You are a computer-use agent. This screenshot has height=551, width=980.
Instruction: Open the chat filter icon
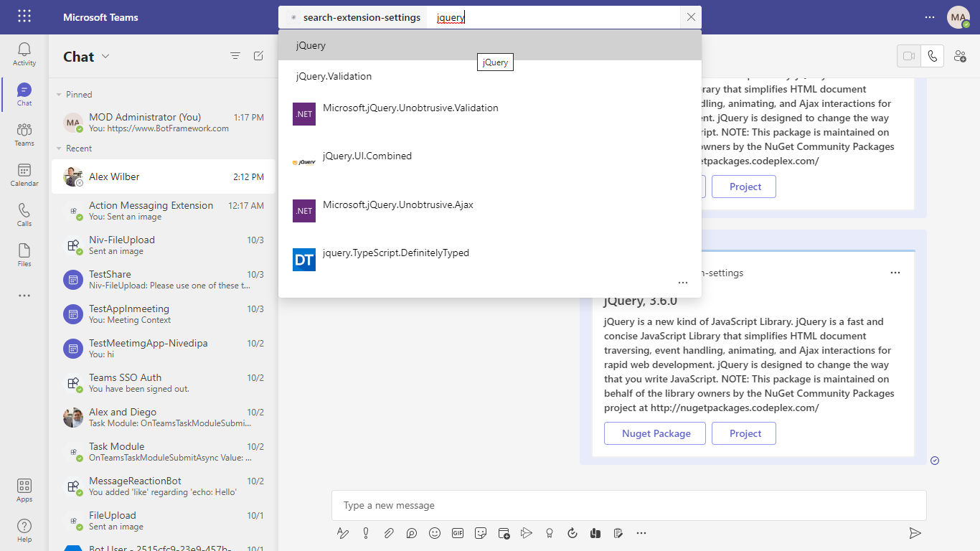[235, 56]
